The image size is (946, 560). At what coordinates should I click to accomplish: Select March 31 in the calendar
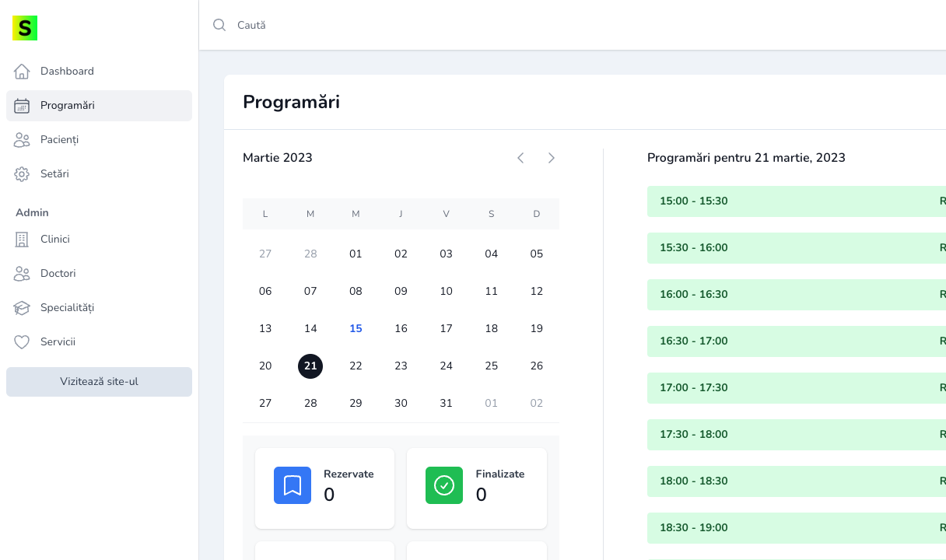pyautogui.click(x=446, y=404)
